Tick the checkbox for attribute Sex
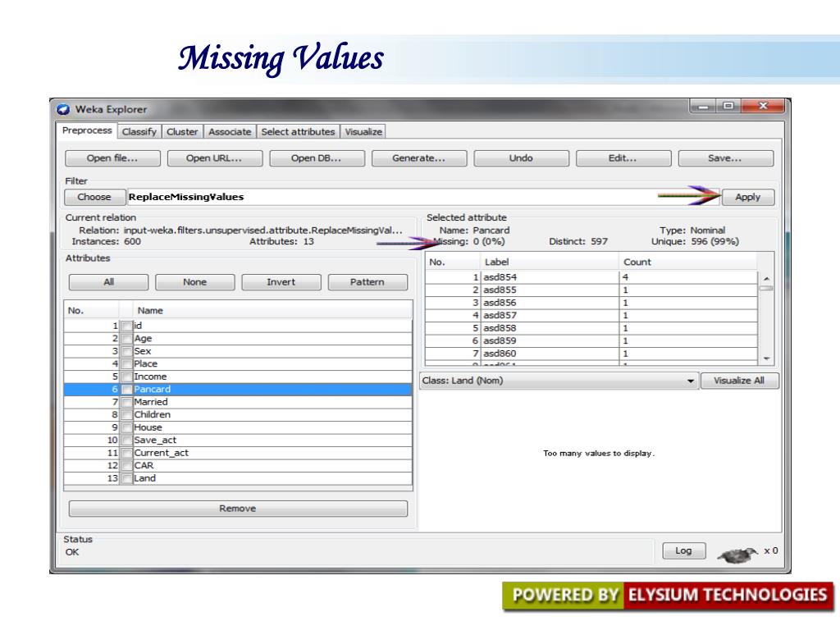840x630 pixels. point(126,351)
